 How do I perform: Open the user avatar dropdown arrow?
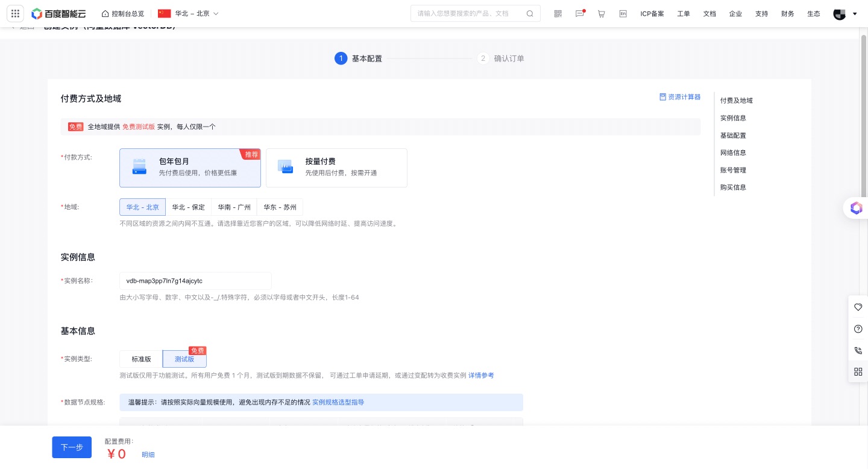[x=854, y=13]
